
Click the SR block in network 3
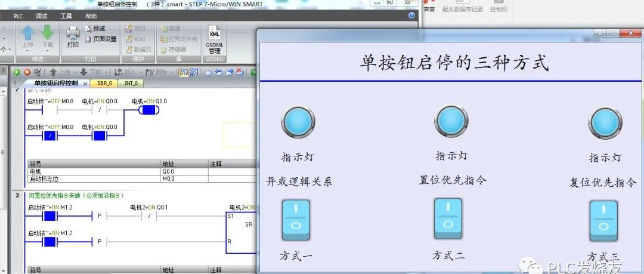click(241, 232)
